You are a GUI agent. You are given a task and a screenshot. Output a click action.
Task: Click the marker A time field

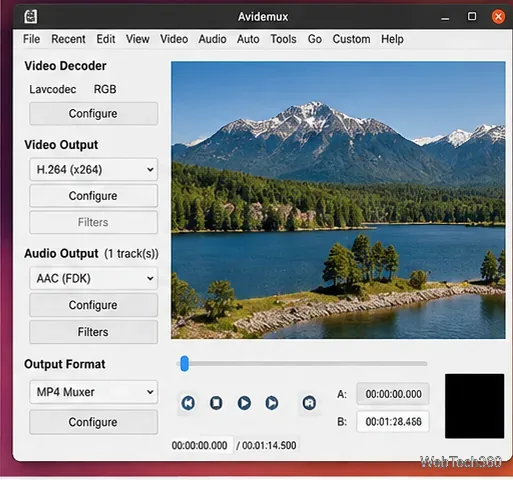click(x=393, y=394)
